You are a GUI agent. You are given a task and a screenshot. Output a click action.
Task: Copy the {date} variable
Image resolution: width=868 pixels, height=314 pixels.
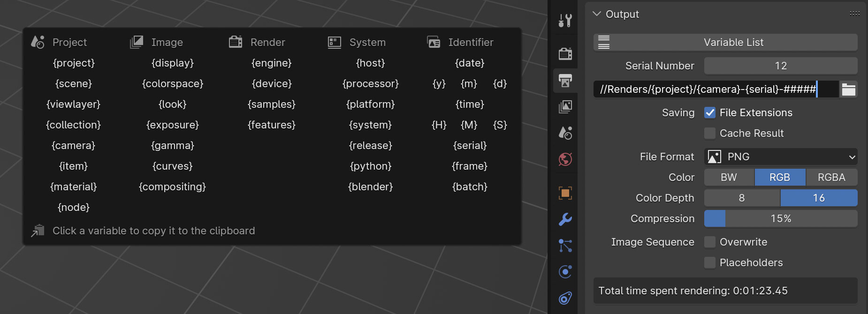pos(470,63)
